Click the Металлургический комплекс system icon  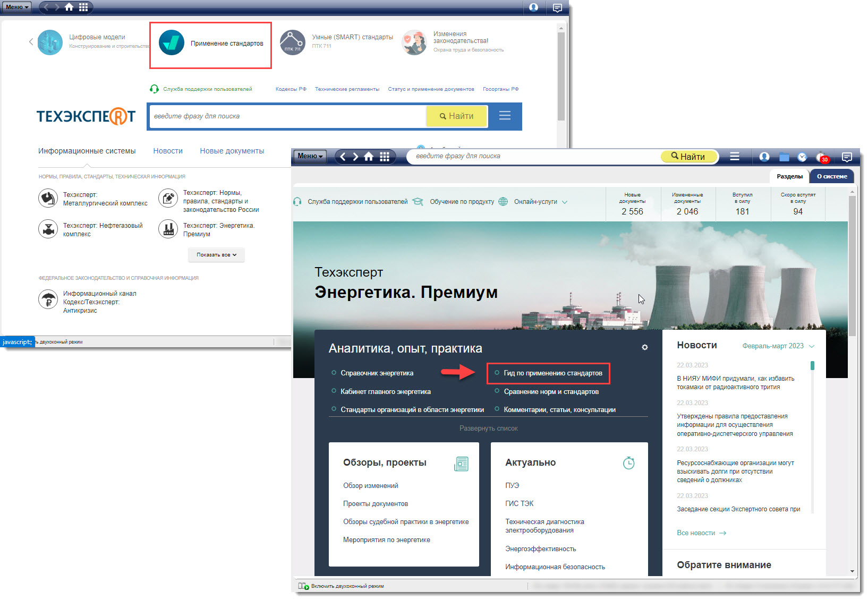tap(48, 199)
